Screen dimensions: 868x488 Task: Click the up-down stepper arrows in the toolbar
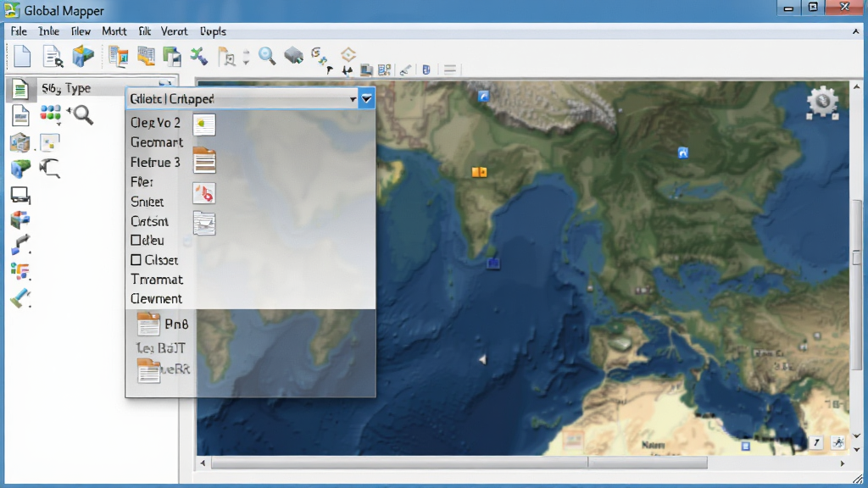tap(247, 57)
